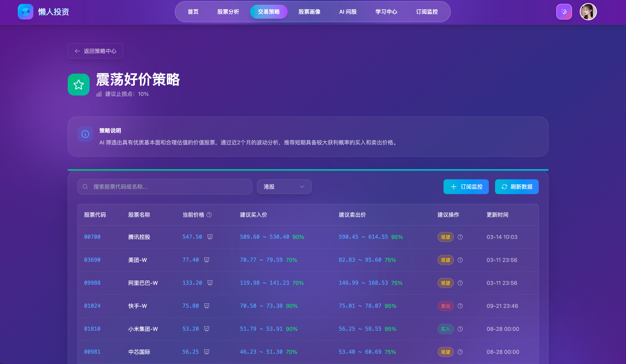Open the 00700 stock code link
Image resolution: width=626 pixels, height=364 pixels.
coord(92,237)
